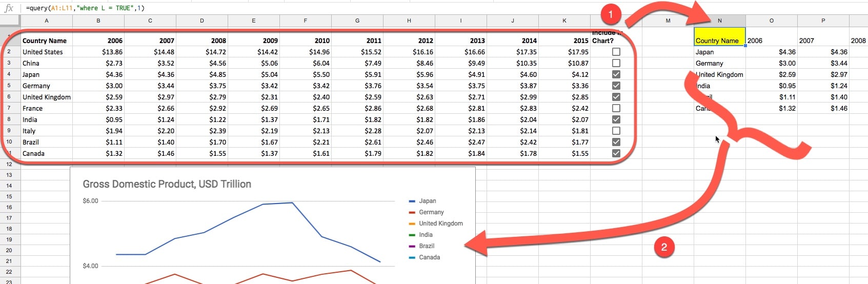Select row 17 header
Screen dimensions: 868x284
pos(9,218)
